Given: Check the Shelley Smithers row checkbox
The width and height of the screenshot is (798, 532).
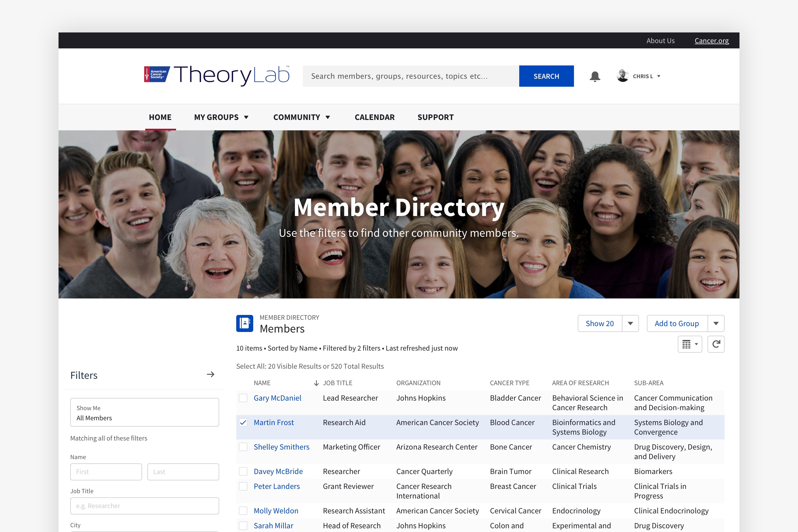Looking at the screenshot, I should [243, 447].
